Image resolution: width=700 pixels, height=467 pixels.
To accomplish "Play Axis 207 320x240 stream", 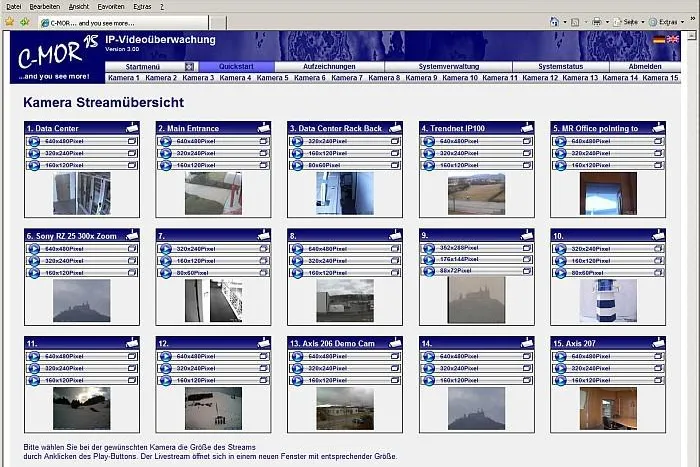I will [x=560, y=369].
